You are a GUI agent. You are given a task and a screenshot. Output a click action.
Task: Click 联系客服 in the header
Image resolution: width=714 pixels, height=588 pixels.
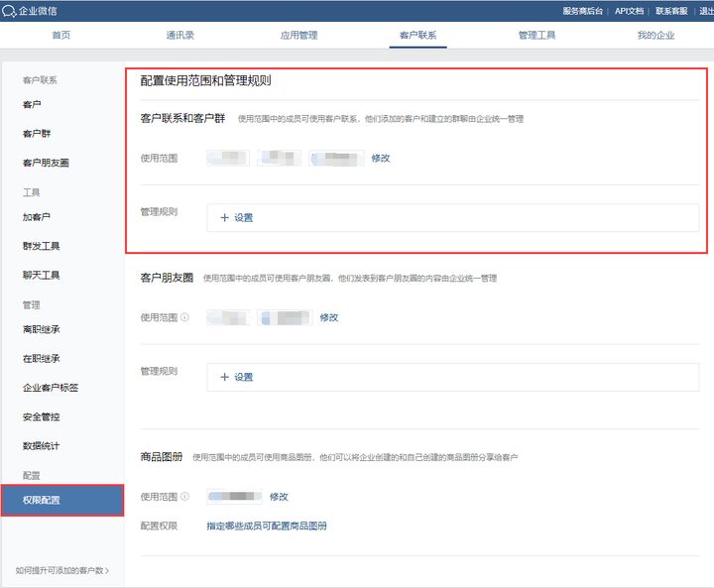(671, 11)
